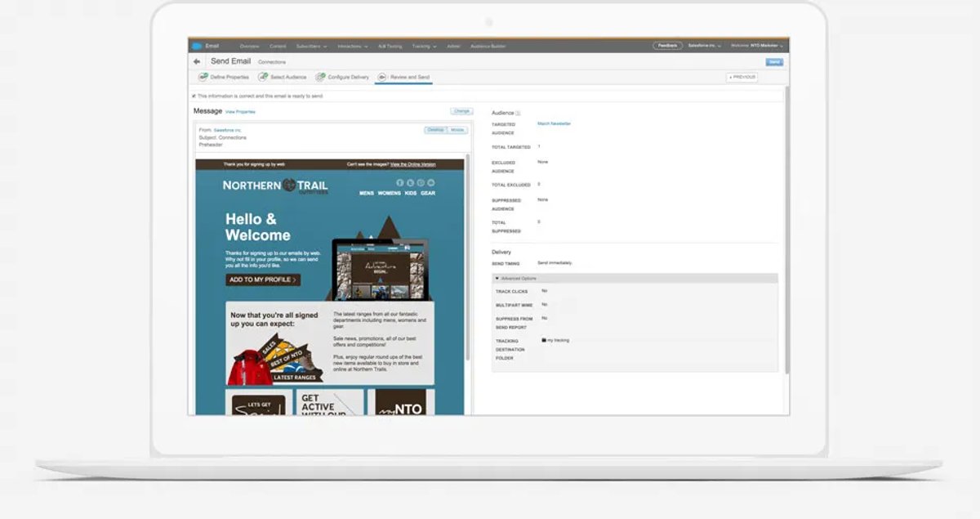Click the Configure Delivery step icon
The image size is (980, 519).
(320, 77)
